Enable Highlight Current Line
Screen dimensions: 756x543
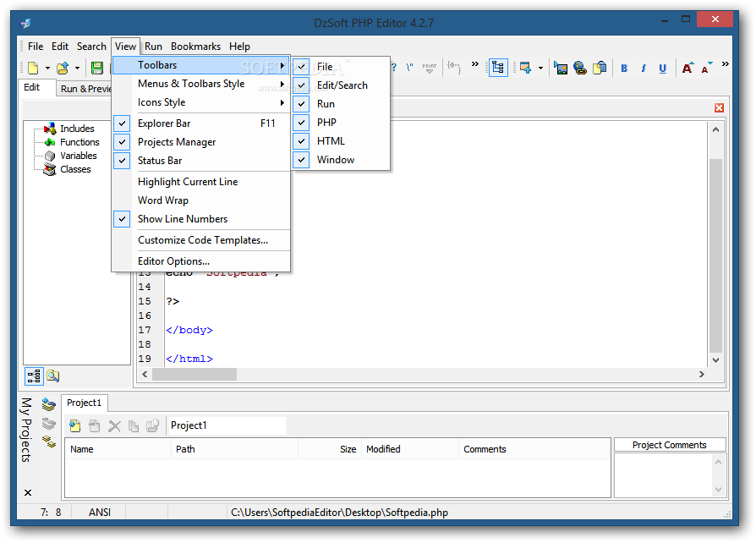click(x=201, y=182)
